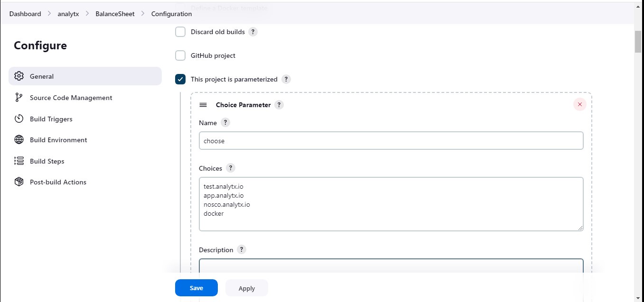Click the Choice Parameter drag handle icon
The image size is (644, 302).
203,105
